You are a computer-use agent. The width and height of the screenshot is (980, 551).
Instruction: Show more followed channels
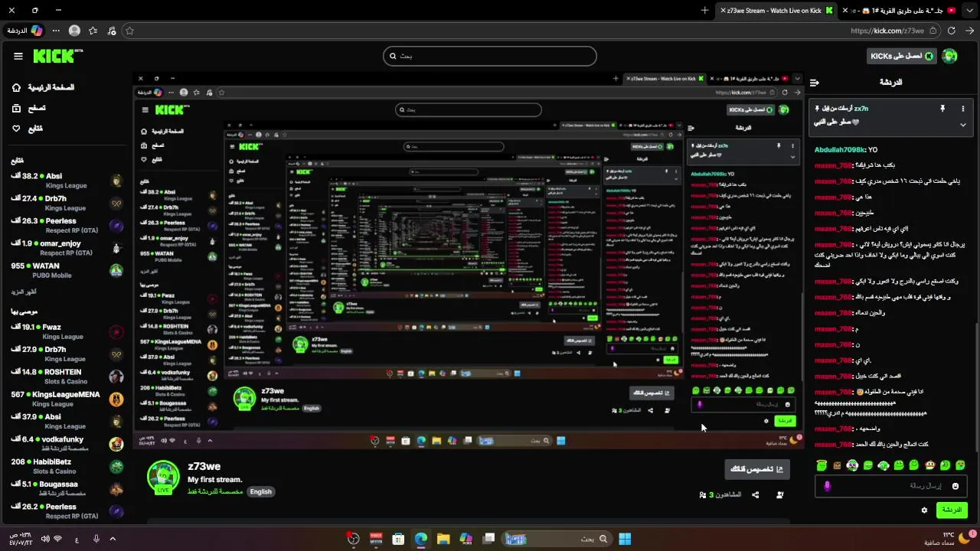(23, 292)
